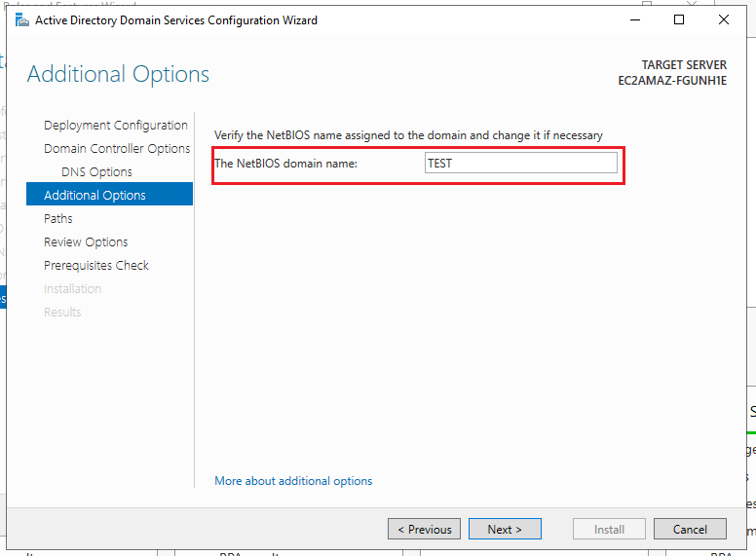Open the Paths step
The image size is (756, 556).
pos(57,219)
